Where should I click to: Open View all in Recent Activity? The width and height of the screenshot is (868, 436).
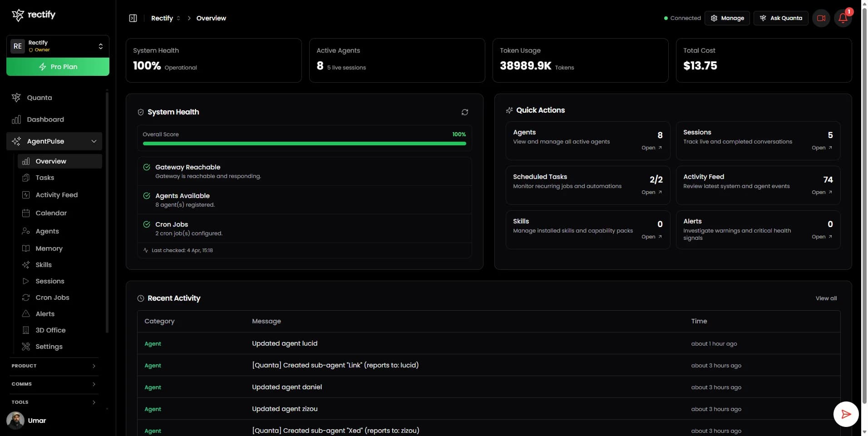[826, 298]
